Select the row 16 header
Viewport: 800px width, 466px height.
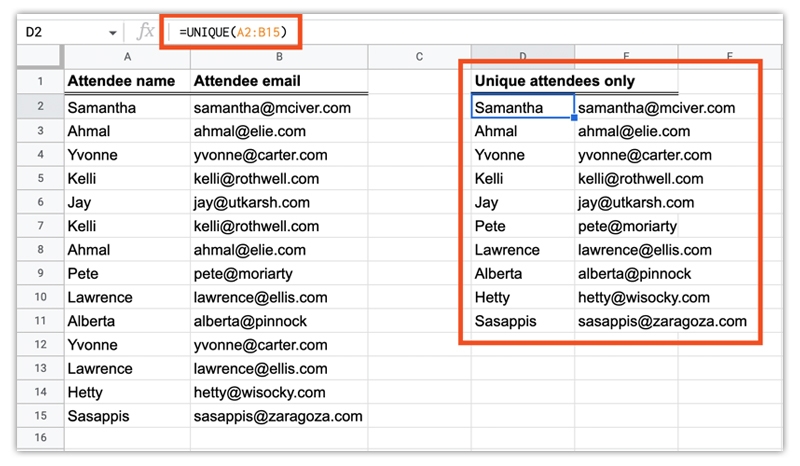click(x=40, y=437)
